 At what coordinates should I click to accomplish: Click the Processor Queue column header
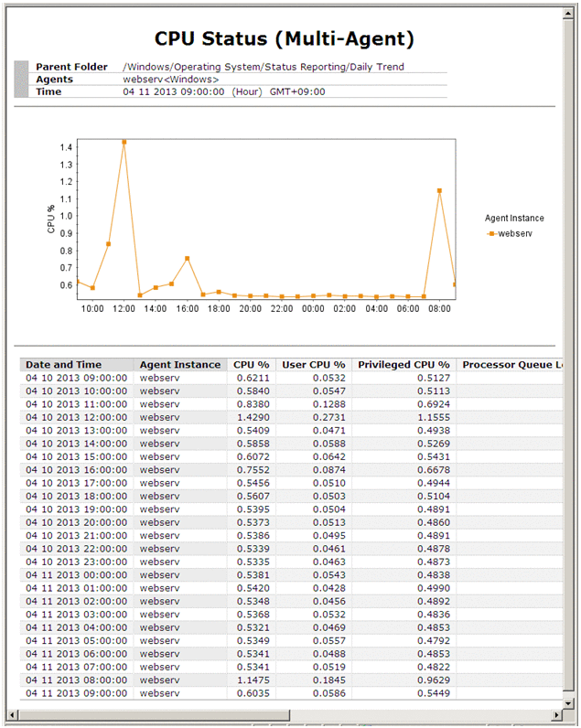511,365
